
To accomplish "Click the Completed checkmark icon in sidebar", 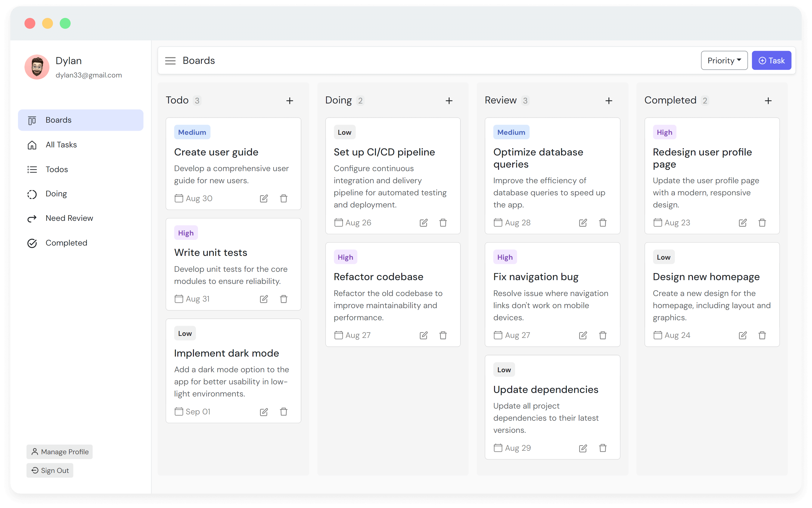I will (x=32, y=243).
